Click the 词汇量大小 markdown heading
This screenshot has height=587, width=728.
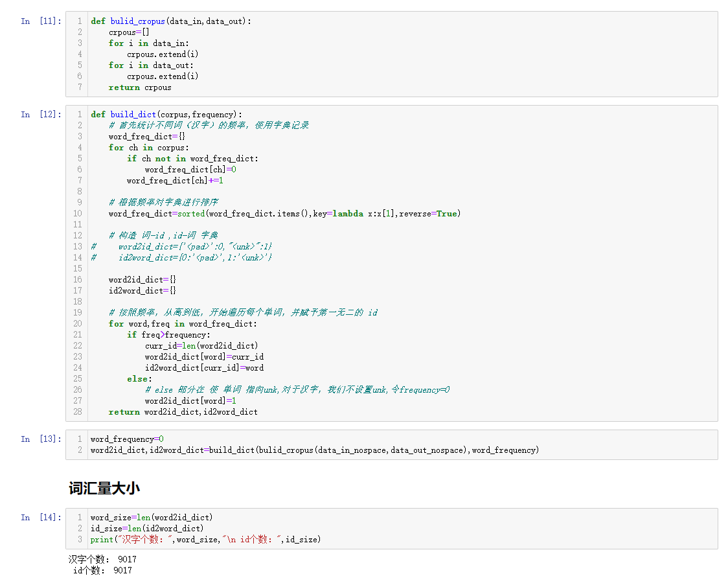(104, 489)
